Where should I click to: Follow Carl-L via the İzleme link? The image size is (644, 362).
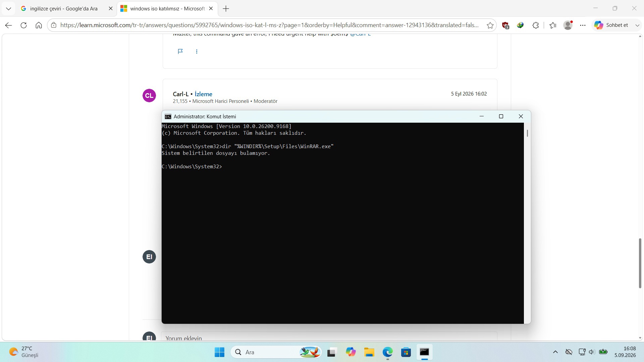point(203,94)
